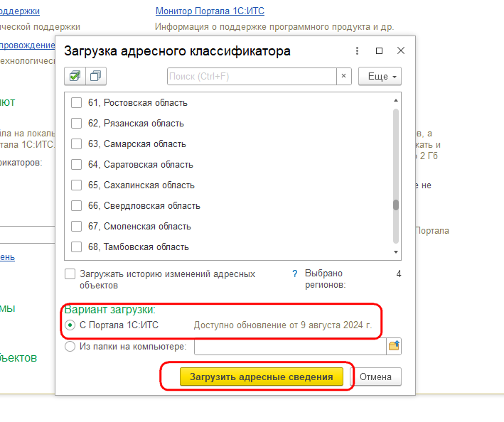Clear the search field with the X icon

[x=343, y=76]
